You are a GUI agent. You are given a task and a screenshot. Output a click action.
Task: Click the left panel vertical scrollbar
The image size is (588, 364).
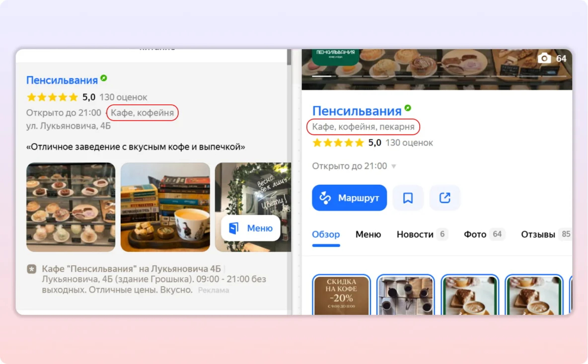[x=289, y=149]
